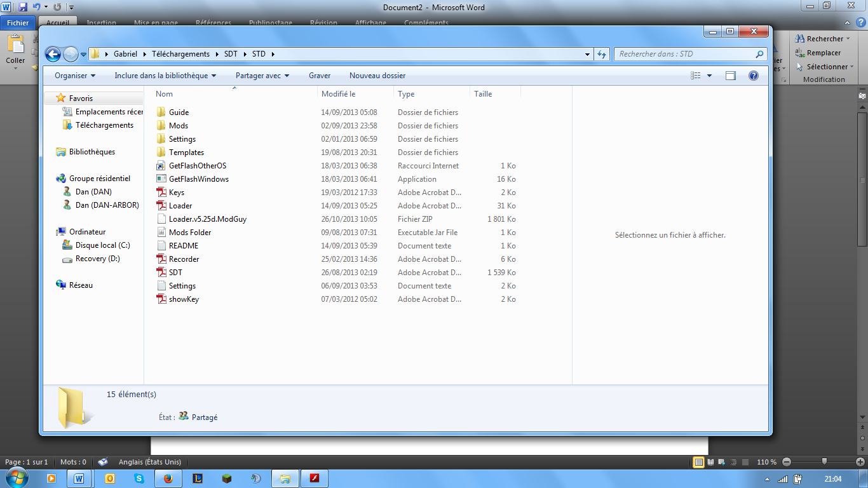Select the SDT Adobe file icon

pos(161,273)
